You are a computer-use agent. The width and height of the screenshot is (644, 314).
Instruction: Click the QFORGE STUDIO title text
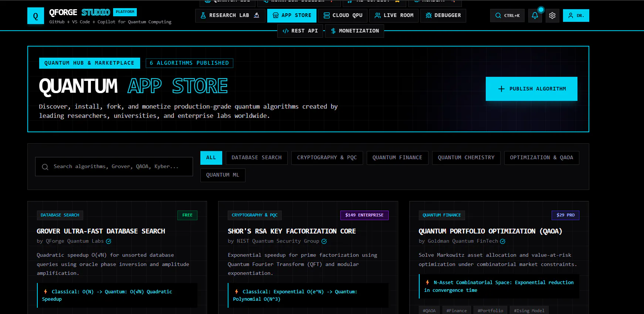click(79, 13)
